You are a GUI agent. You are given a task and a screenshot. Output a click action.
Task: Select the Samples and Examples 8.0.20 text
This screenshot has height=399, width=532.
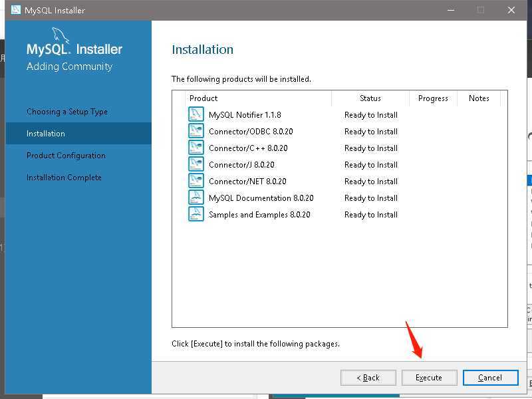tap(259, 215)
